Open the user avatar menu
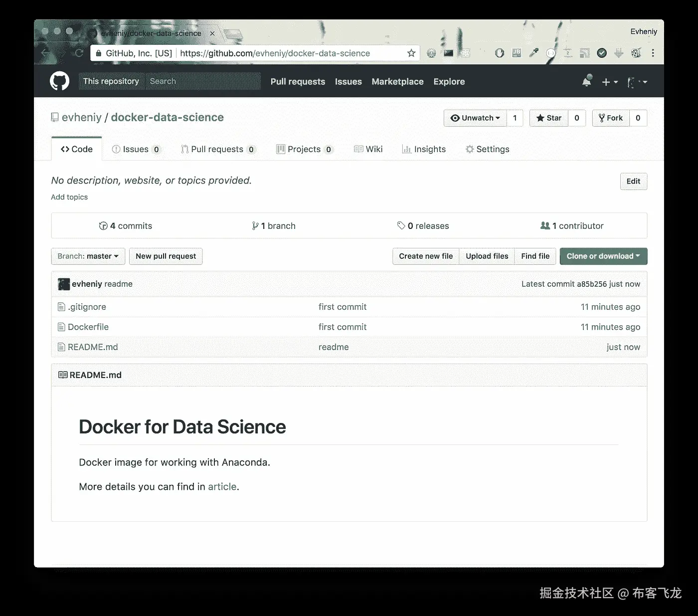The height and width of the screenshot is (616, 698). point(637,82)
